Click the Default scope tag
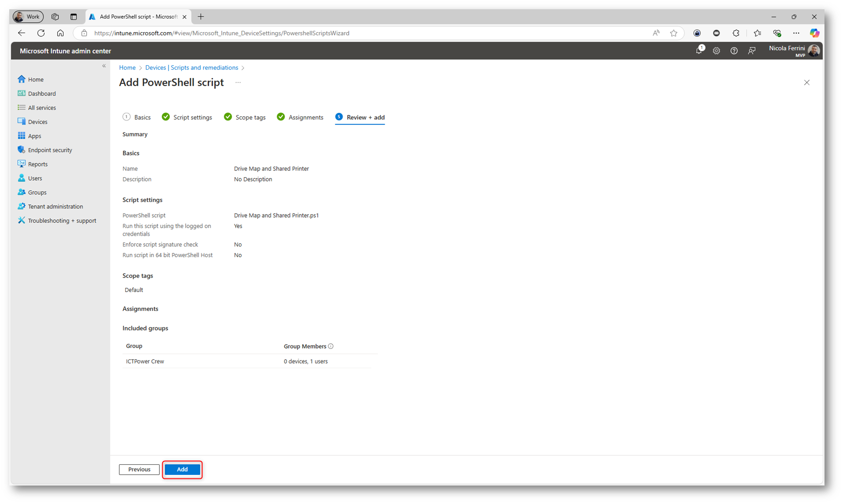843x504 pixels. pyautogui.click(x=134, y=290)
